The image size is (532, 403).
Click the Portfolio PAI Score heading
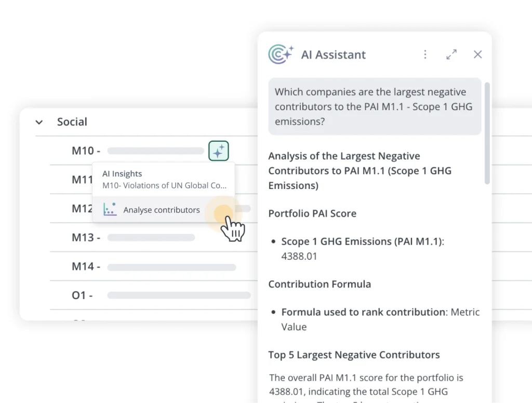(312, 213)
